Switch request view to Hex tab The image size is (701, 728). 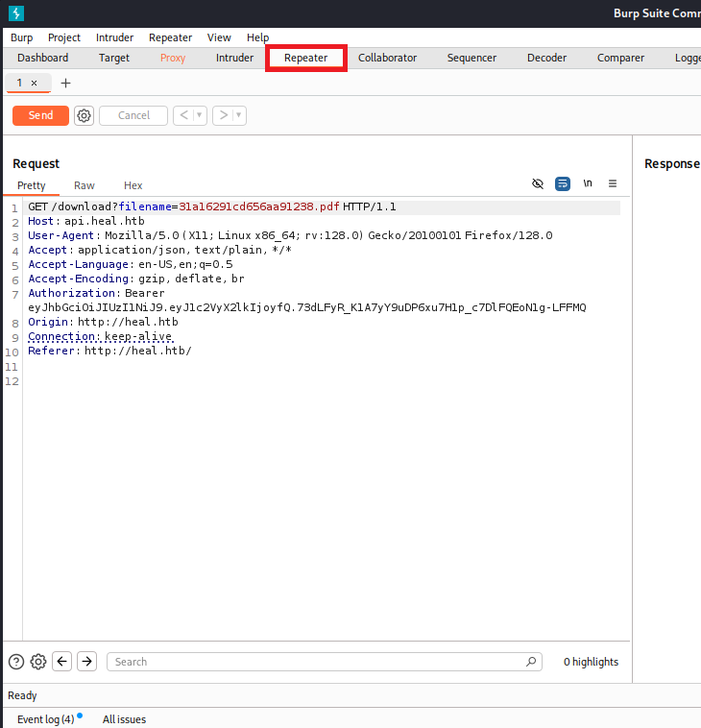pos(133,185)
